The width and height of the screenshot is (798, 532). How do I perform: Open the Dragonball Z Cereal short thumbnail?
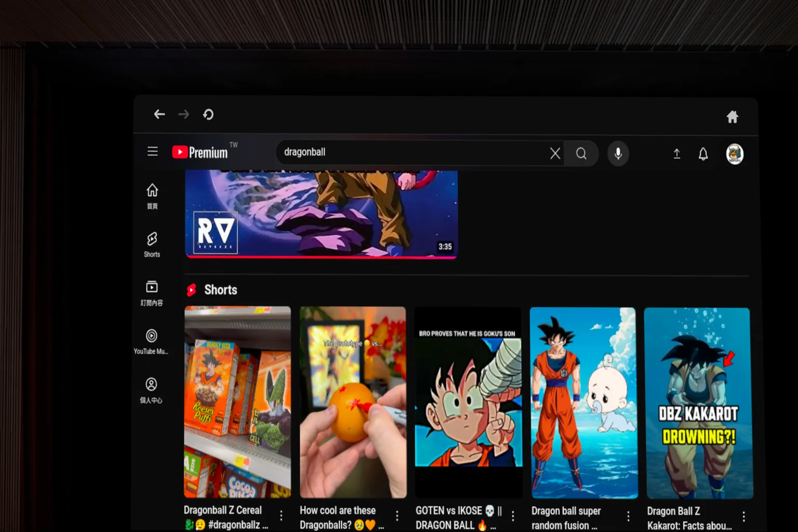pyautogui.click(x=237, y=402)
